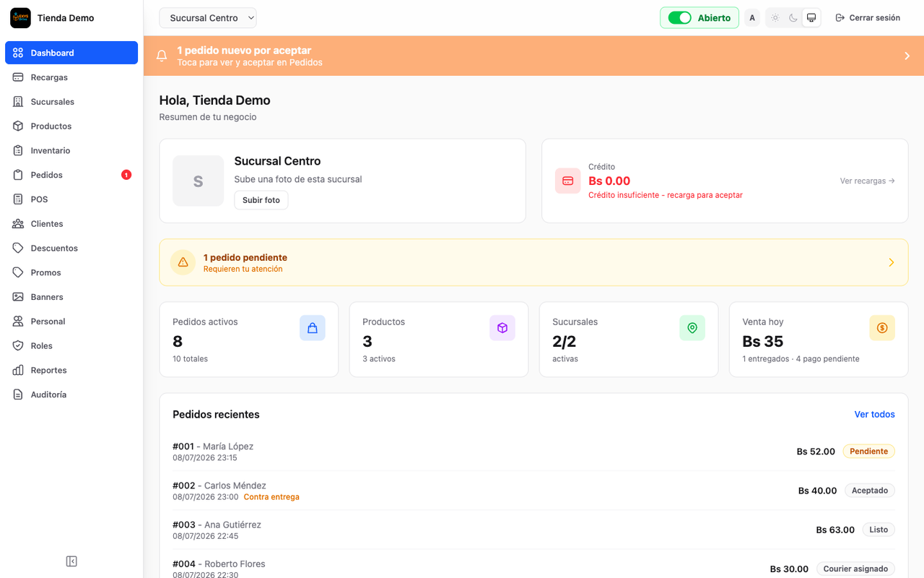Open Reportes menu item

point(71,370)
